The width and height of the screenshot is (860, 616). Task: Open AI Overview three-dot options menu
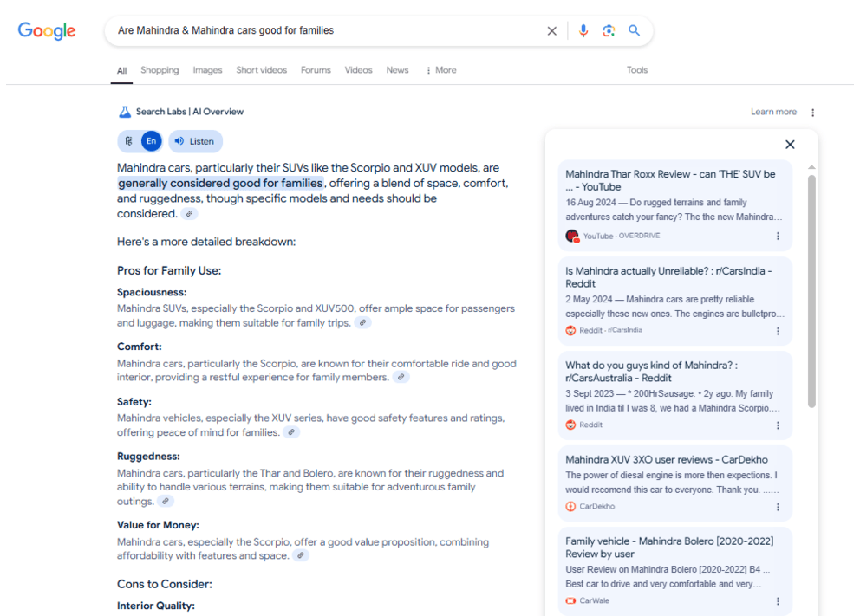pos(812,113)
